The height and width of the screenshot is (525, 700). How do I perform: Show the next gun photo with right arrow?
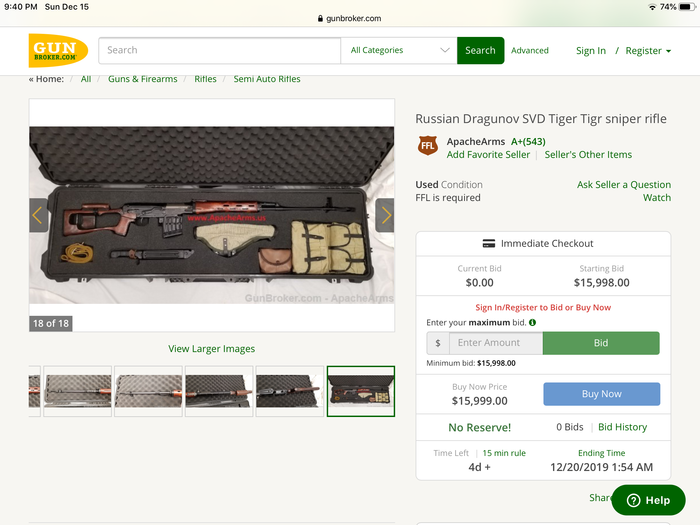pos(385,215)
